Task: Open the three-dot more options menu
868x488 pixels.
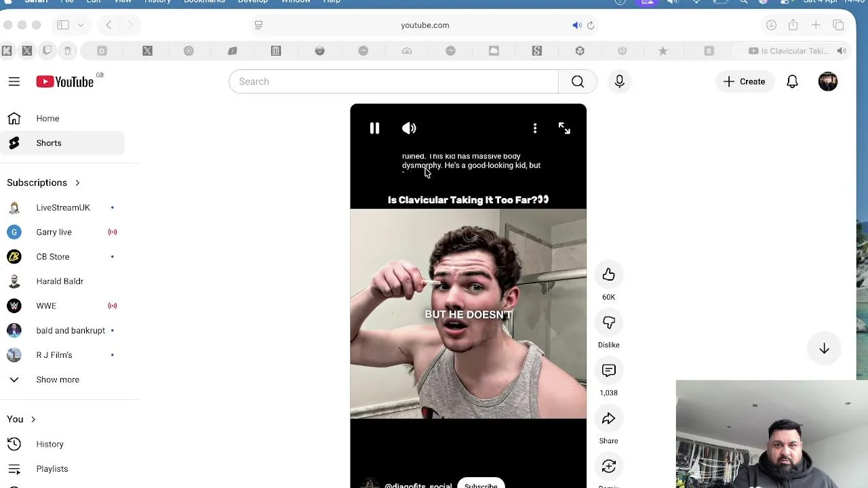Action: pyautogui.click(x=535, y=128)
